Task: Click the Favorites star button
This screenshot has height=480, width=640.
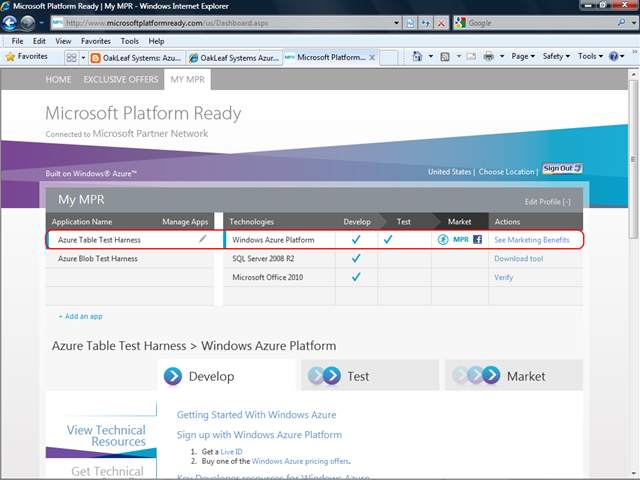Action: tap(27, 56)
